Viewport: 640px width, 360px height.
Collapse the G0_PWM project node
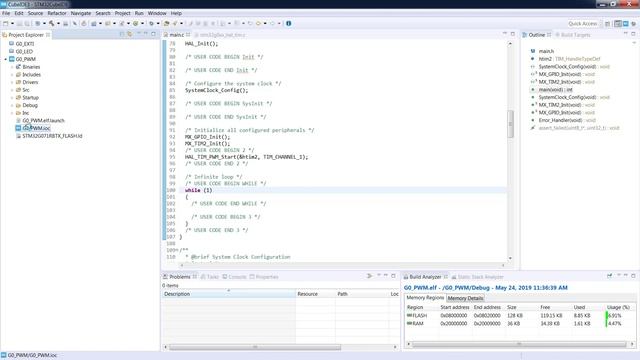pyautogui.click(x=6, y=59)
